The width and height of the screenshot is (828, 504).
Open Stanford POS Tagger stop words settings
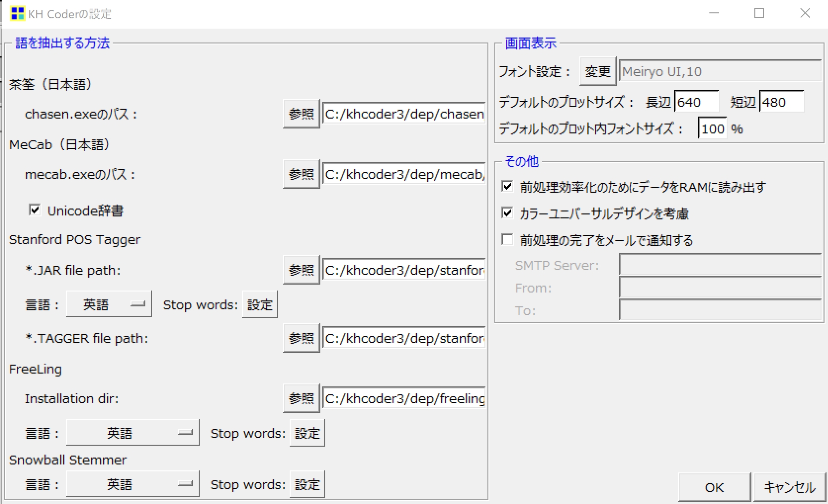260,305
